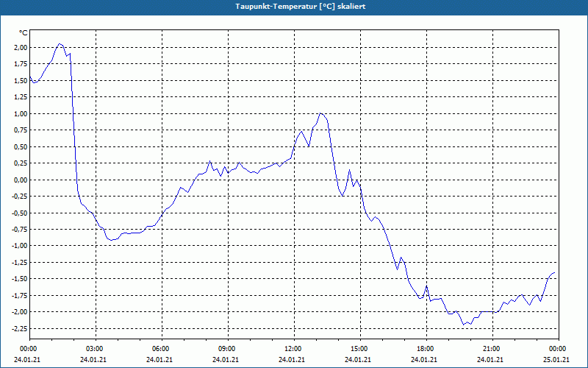588x368 pixels.
Task: Select the °C unit label on the y-axis
Action: pyautogui.click(x=24, y=33)
